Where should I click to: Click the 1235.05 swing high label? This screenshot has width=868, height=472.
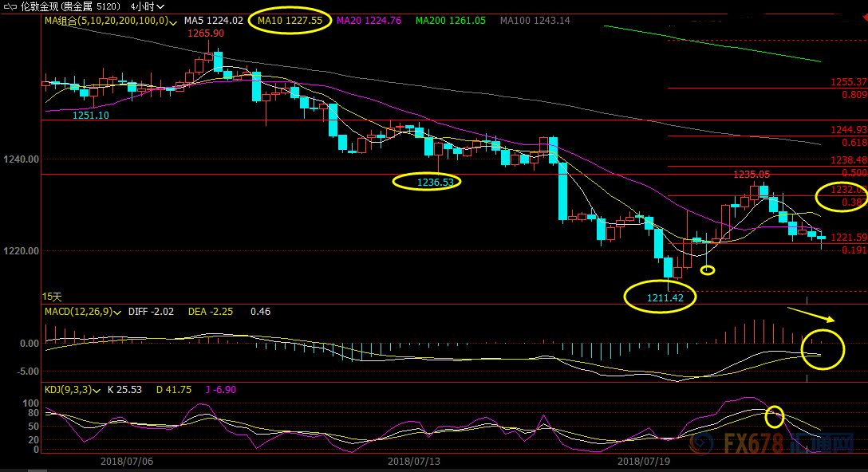[x=752, y=175]
